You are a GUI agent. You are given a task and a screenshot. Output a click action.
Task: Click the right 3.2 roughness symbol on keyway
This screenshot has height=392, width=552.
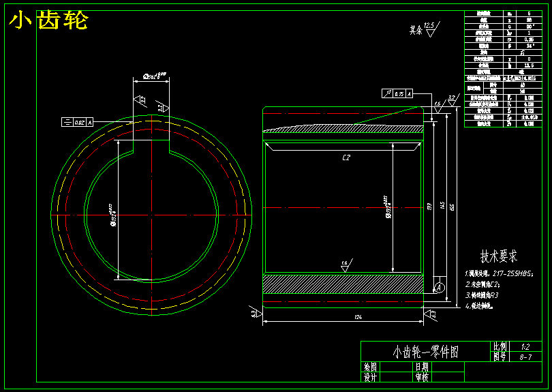pyautogui.click(x=163, y=107)
